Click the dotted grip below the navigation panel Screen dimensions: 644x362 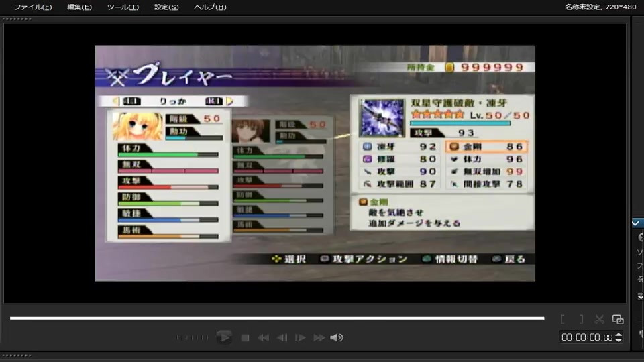click(16, 355)
